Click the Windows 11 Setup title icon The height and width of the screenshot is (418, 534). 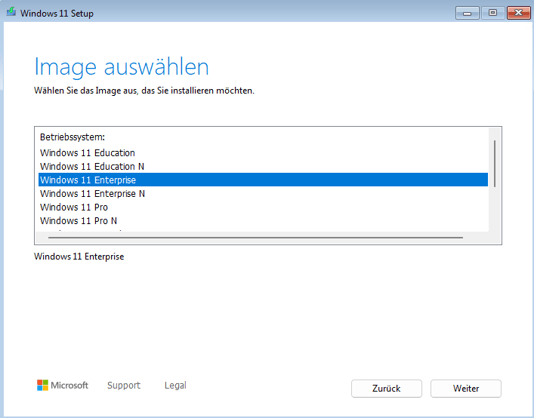coord(11,13)
